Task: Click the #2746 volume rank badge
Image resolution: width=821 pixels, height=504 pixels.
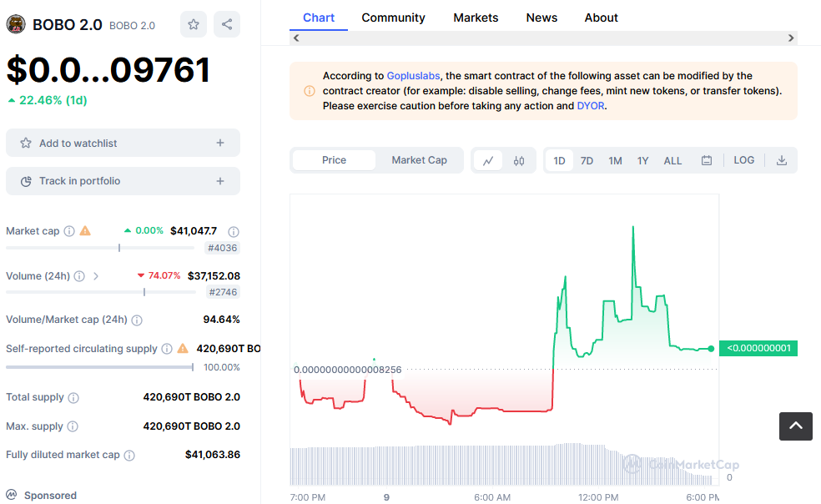Action: (223, 292)
